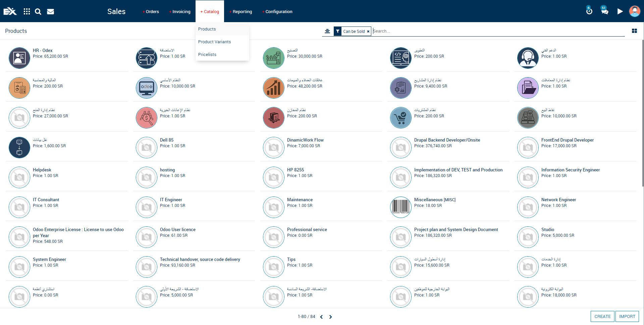644x325 pixels.
Task: Open the user avatar menu
Action: [635, 11]
